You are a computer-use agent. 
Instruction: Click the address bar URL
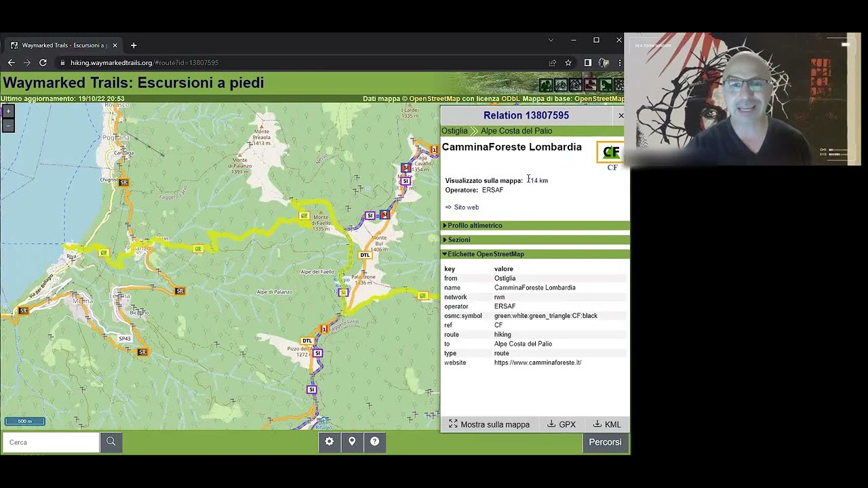click(x=144, y=62)
